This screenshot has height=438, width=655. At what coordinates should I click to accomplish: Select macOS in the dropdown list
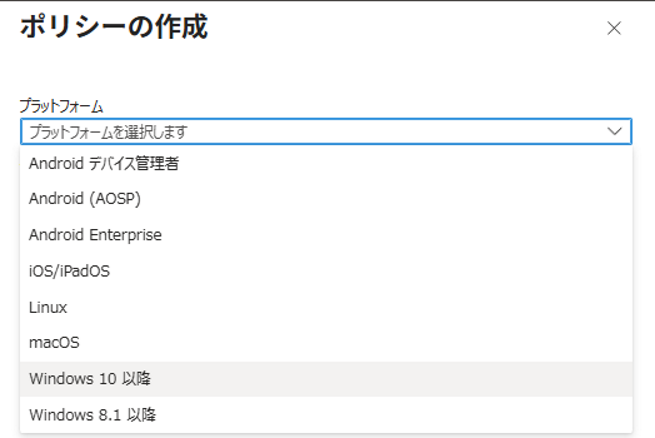(x=54, y=342)
